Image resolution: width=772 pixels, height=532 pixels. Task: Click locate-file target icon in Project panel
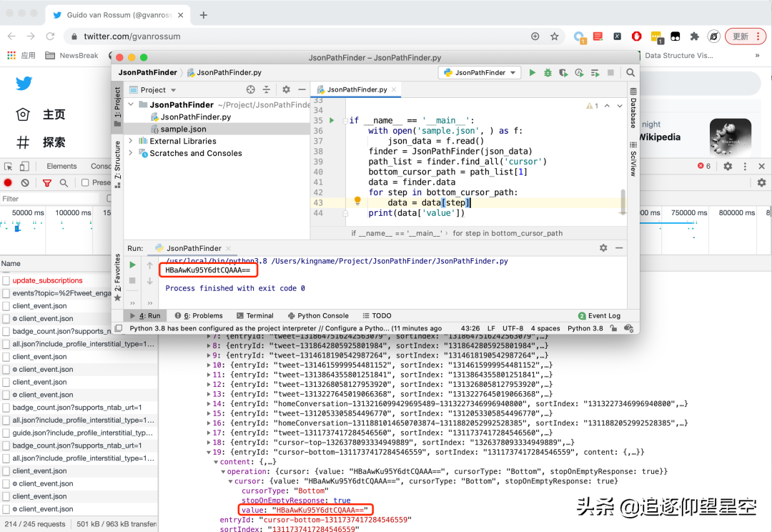(x=251, y=89)
